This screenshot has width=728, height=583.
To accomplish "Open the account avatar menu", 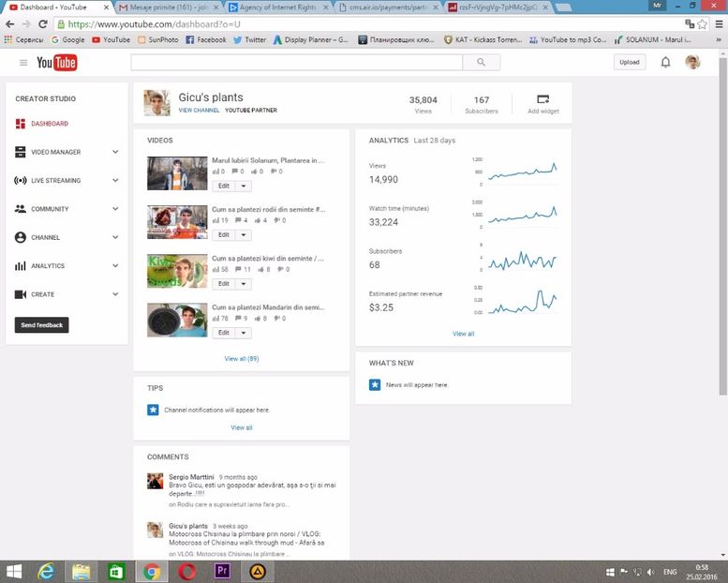I will (x=692, y=62).
